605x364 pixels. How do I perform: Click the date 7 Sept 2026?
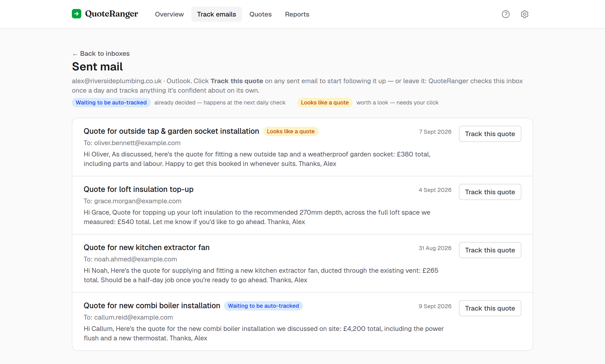pos(435,132)
